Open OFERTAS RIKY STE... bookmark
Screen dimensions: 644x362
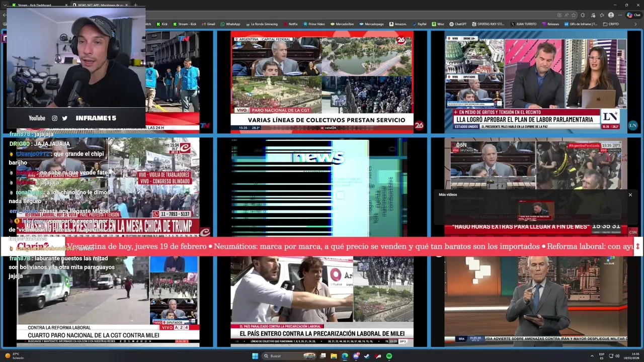(488, 24)
